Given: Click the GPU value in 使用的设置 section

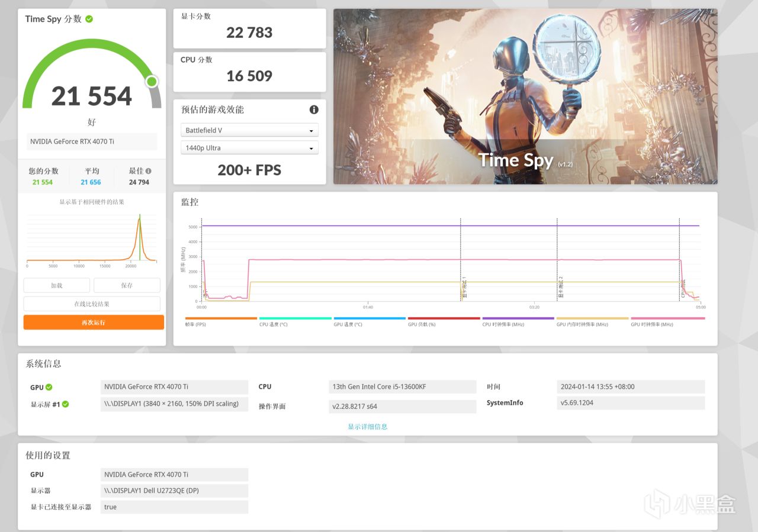Looking at the screenshot, I should tap(175, 475).
